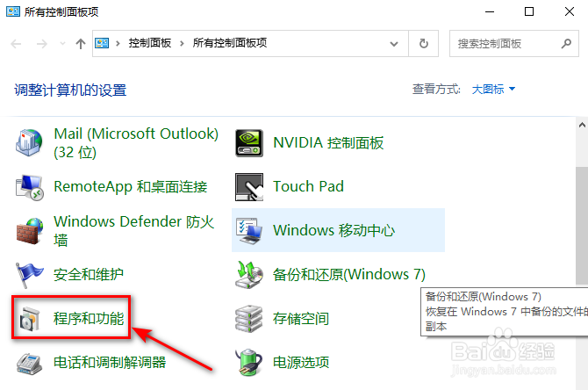Open Windows Defender 防火墙 brick wall icon
The width and height of the screenshot is (588, 390).
pyautogui.click(x=30, y=230)
